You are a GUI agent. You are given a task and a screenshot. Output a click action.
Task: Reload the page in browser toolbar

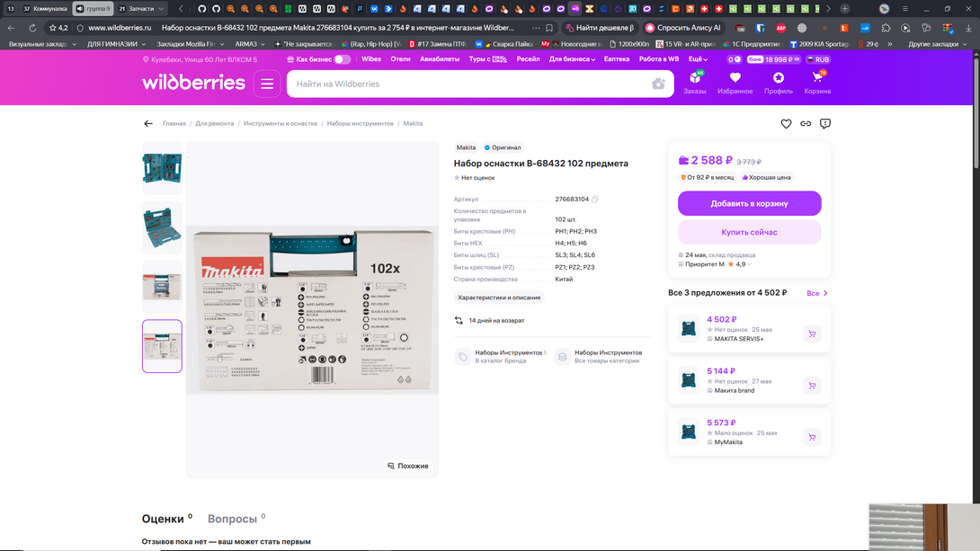[x=31, y=28]
